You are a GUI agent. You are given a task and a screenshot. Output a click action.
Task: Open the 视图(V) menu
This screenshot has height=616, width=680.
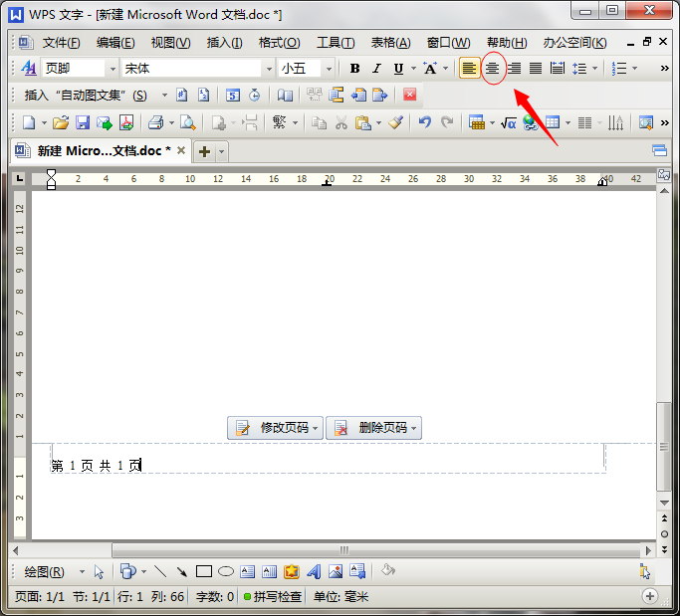pyautogui.click(x=170, y=43)
